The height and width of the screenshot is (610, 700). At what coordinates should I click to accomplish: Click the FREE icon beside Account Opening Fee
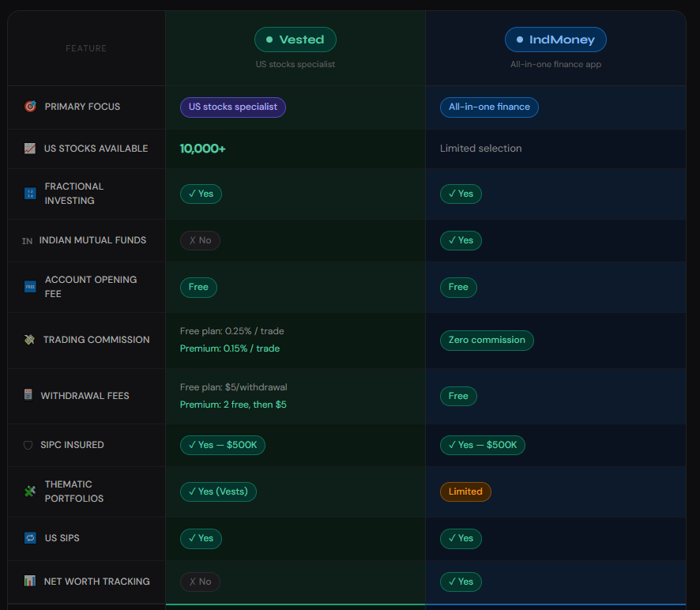(30, 287)
